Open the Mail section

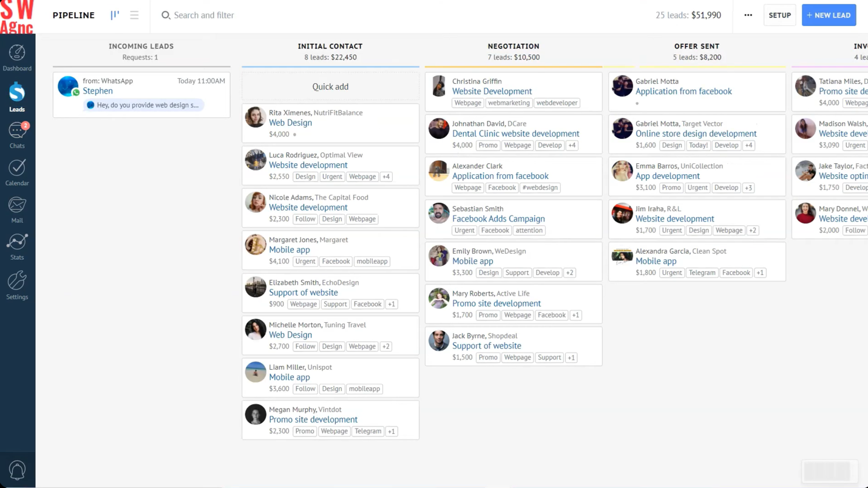tap(17, 209)
